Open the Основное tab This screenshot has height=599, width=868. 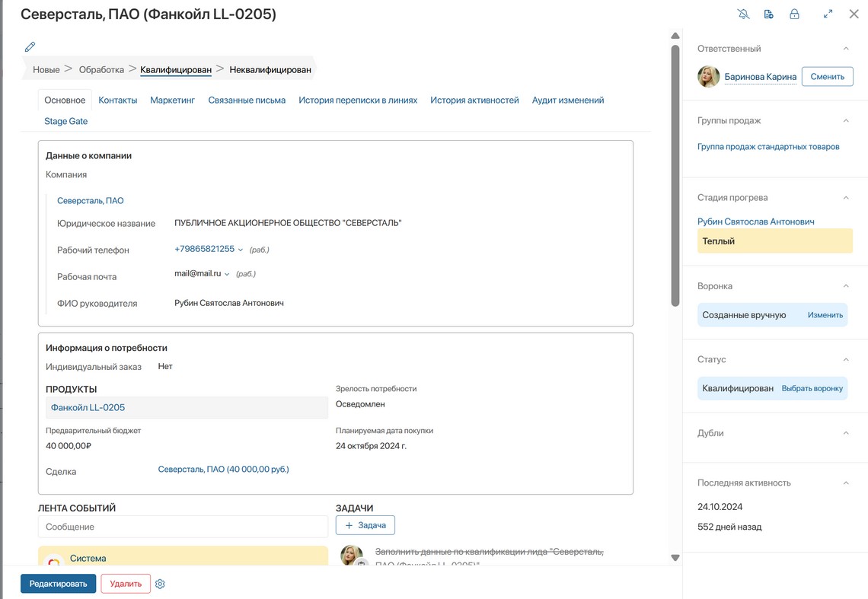65,100
